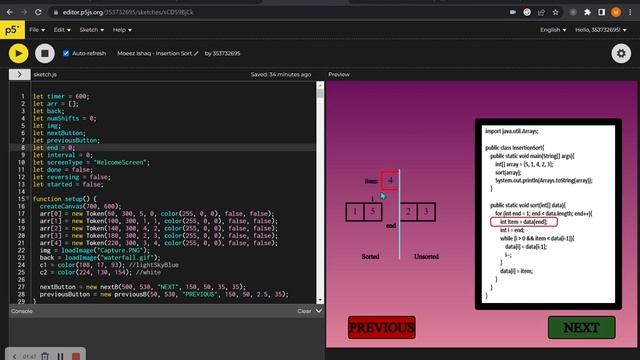This screenshot has width=640, height=360.
Task: Click the PREVIOUS button in the preview
Action: point(382,327)
